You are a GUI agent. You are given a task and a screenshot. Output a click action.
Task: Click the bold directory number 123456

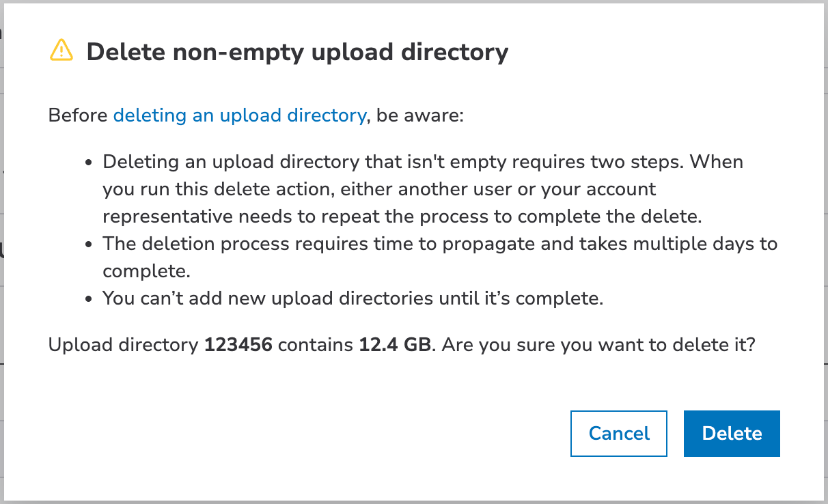238,345
